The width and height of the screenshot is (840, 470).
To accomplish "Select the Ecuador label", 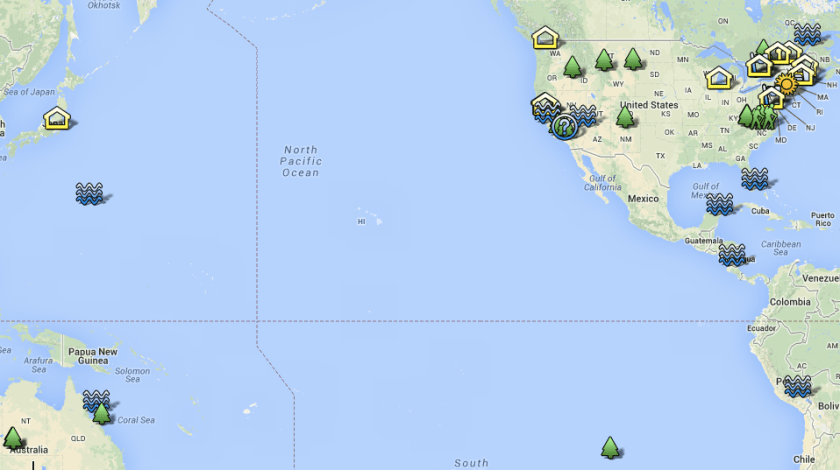I will 762,328.
